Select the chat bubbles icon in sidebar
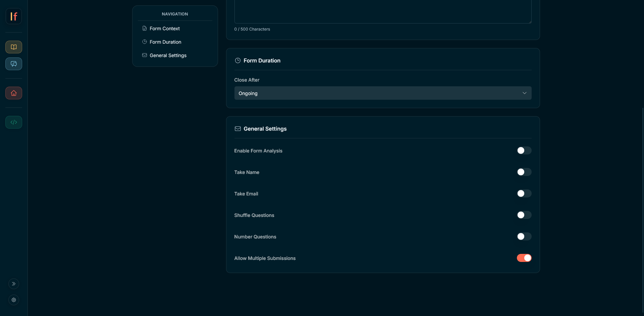The width and height of the screenshot is (644, 316). (x=14, y=63)
